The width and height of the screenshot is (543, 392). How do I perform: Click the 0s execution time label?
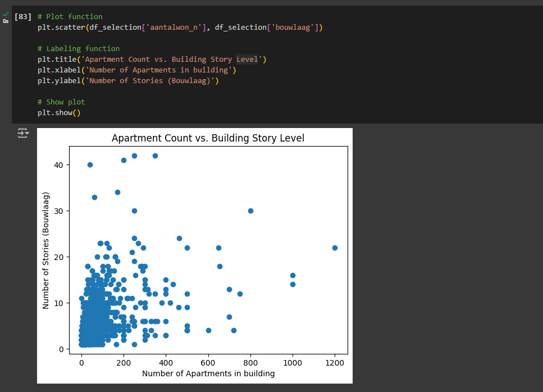tap(6, 21)
